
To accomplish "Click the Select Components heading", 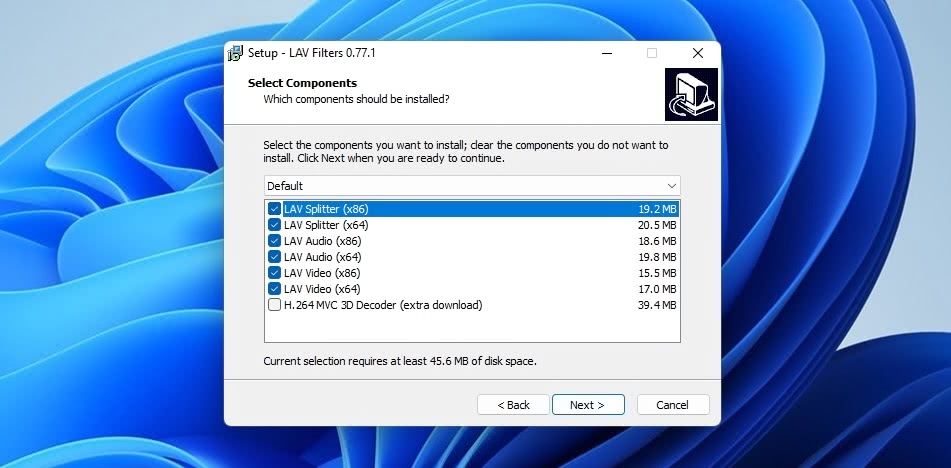I will pyautogui.click(x=303, y=83).
